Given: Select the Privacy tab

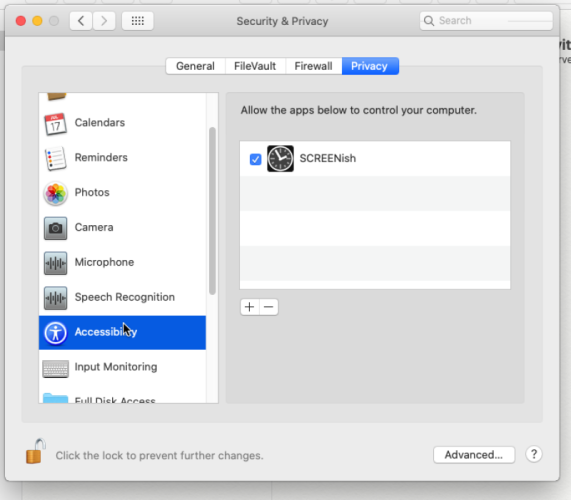Looking at the screenshot, I should point(370,66).
